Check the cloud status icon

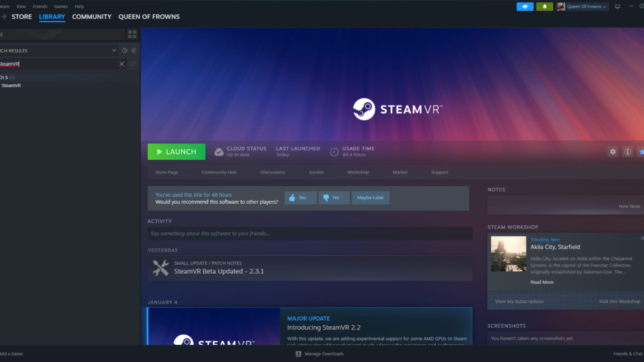(219, 152)
